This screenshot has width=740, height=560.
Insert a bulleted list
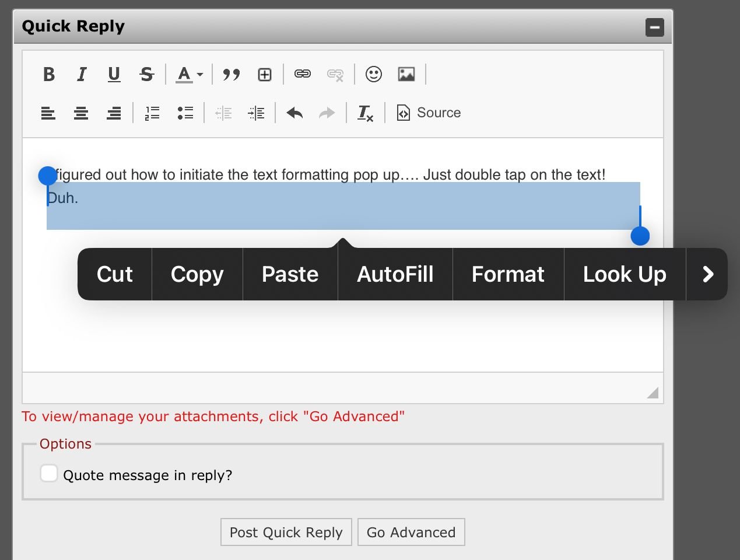point(185,113)
